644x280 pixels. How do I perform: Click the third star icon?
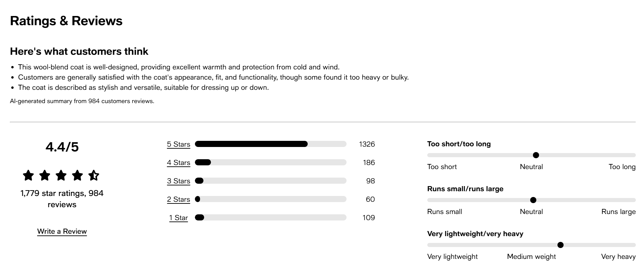[x=62, y=175]
